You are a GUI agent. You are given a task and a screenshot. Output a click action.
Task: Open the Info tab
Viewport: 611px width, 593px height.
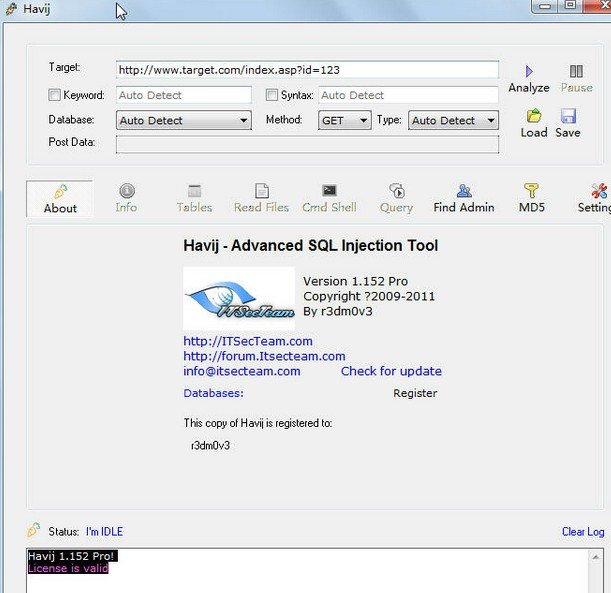point(126,199)
